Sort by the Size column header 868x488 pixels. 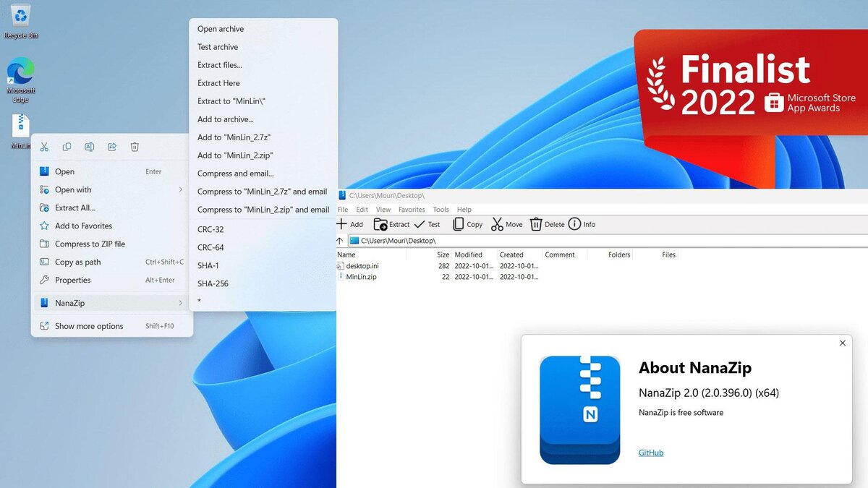[430, 254]
